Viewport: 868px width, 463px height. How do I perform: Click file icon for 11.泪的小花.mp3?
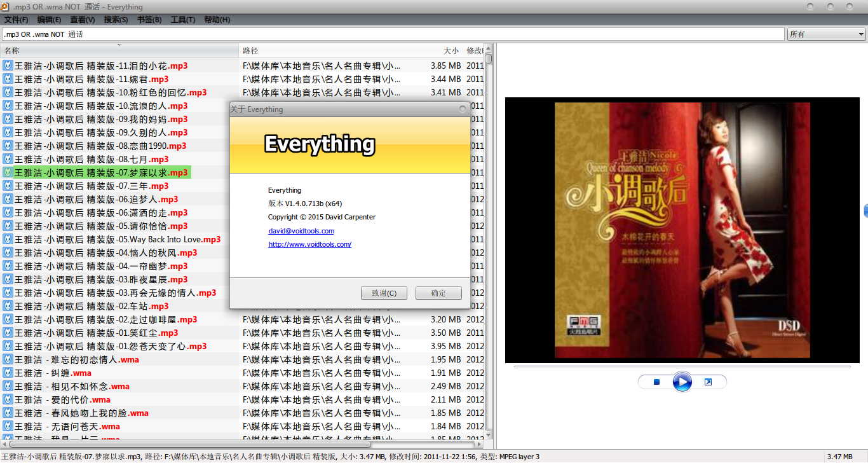coord(8,66)
